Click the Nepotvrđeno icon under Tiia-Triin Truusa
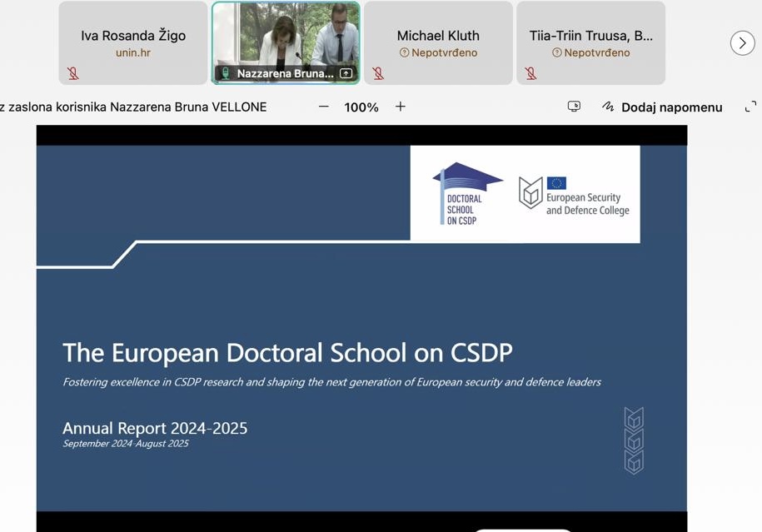The width and height of the screenshot is (762, 532). click(x=557, y=52)
